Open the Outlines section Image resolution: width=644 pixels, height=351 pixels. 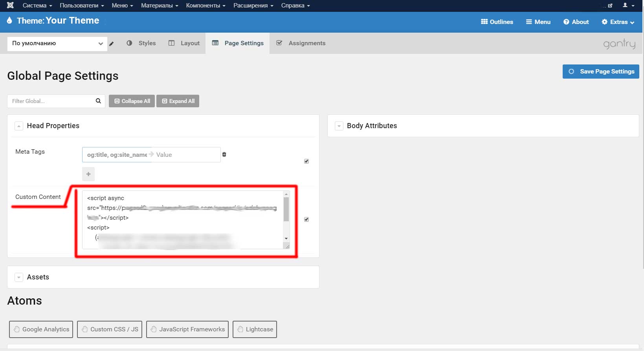tap(497, 22)
